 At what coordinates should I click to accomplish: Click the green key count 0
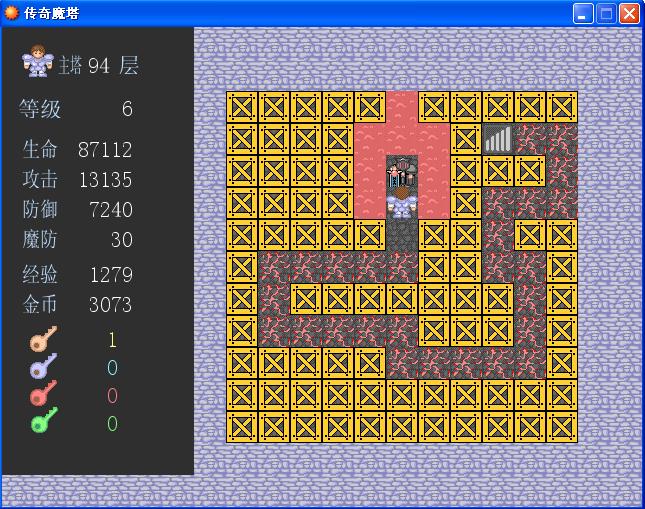[x=112, y=423]
